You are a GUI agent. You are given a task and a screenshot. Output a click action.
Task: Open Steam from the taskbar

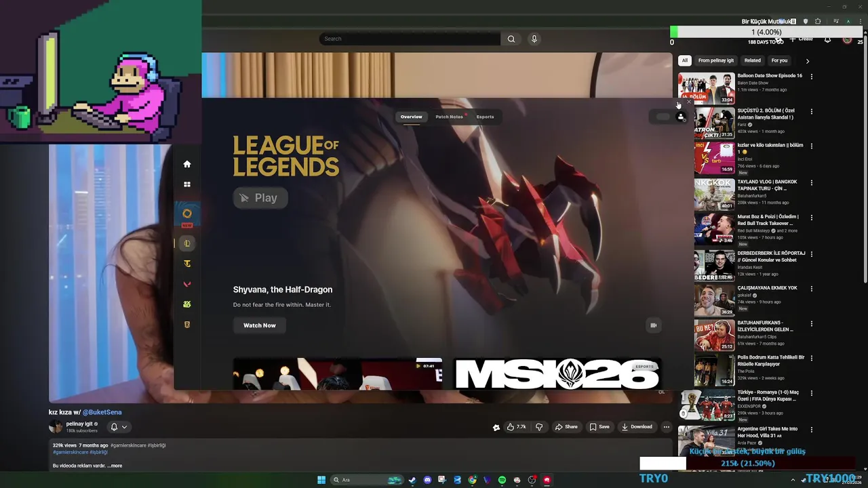tap(412, 480)
